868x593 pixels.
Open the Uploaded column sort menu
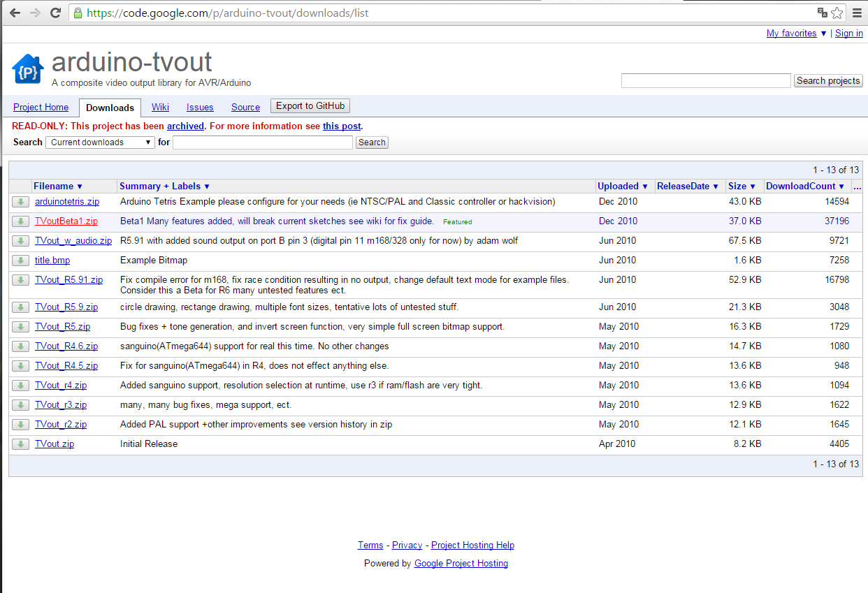(623, 186)
